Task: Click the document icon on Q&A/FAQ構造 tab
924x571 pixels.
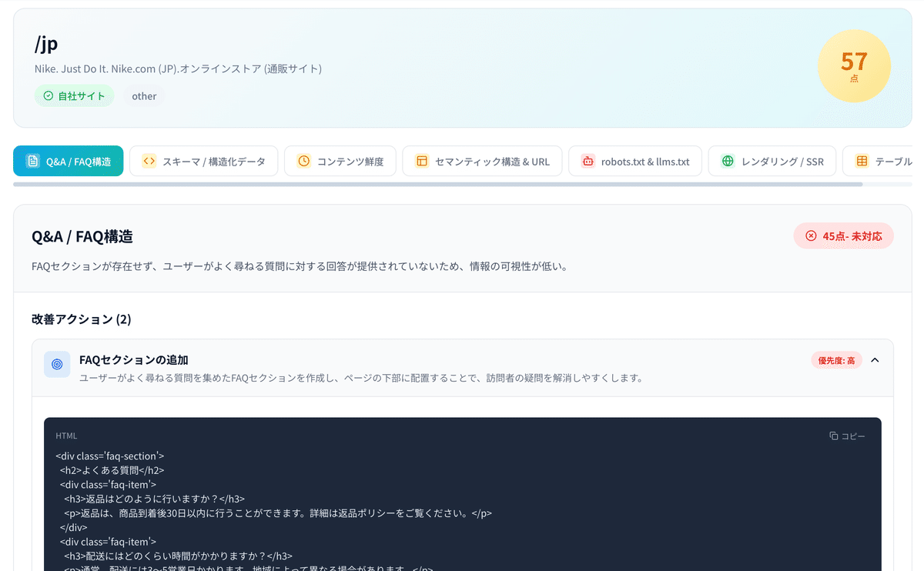Action: point(32,161)
